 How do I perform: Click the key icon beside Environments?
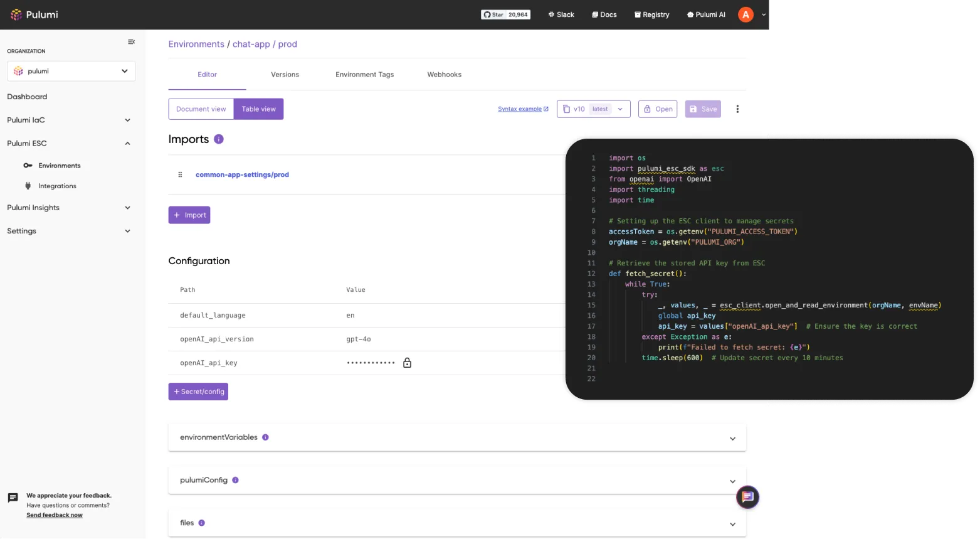click(x=28, y=166)
